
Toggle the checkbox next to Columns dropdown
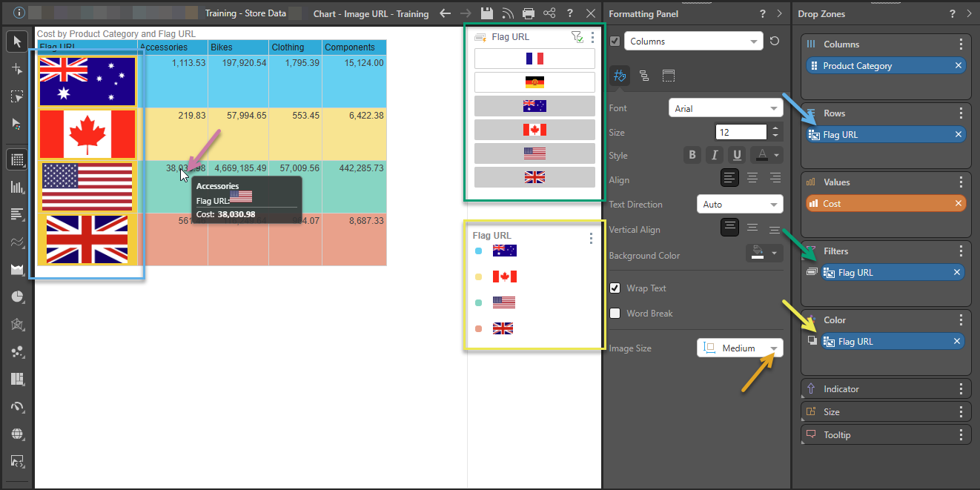pyautogui.click(x=615, y=42)
